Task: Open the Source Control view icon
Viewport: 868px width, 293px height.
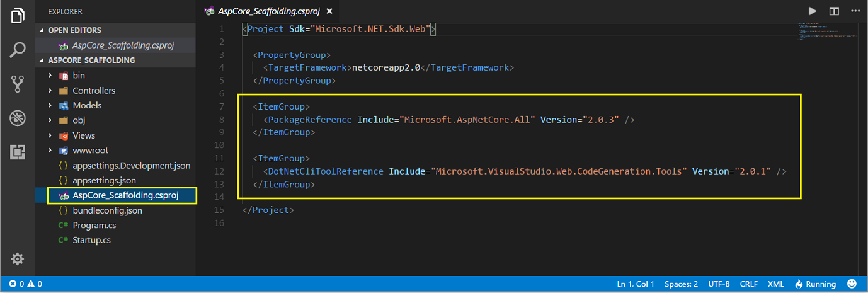Action: 18,84
